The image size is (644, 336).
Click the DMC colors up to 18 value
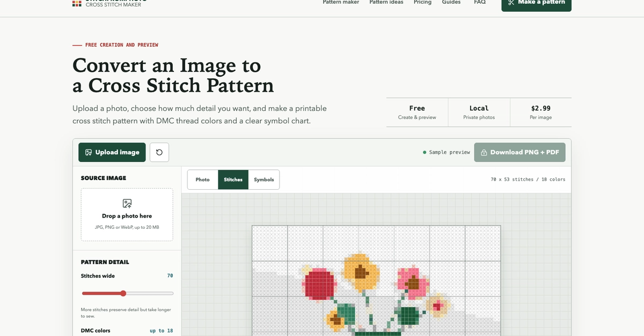161,331
